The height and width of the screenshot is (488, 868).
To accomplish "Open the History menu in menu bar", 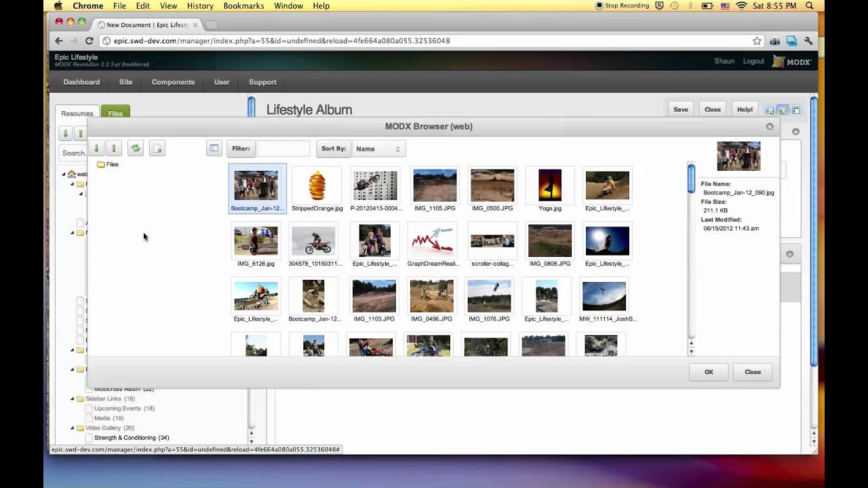I will click(200, 6).
